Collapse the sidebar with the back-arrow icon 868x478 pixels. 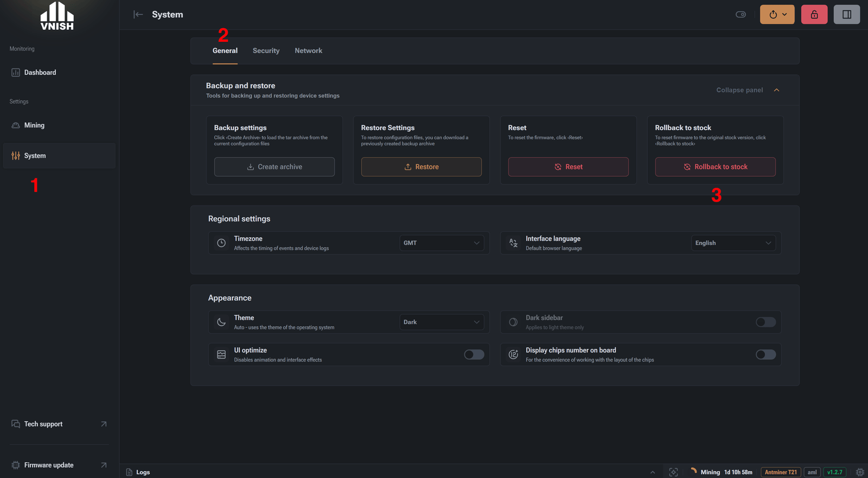click(138, 15)
